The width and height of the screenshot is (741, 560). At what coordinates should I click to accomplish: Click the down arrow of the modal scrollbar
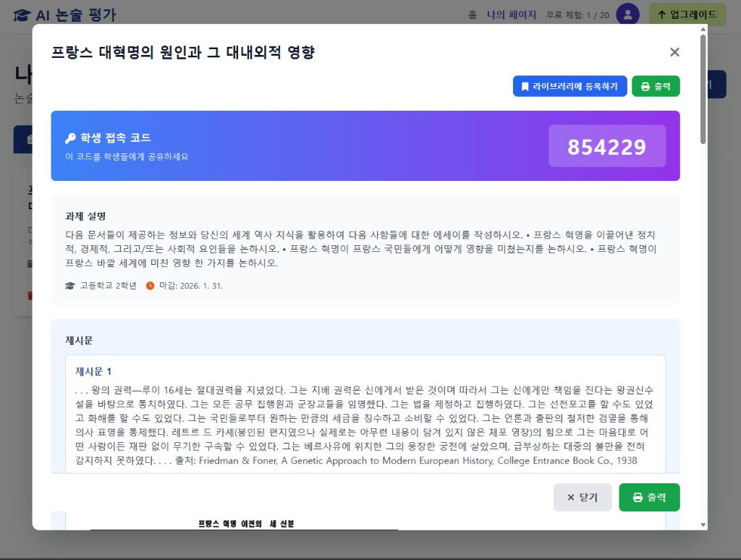point(702,525)
